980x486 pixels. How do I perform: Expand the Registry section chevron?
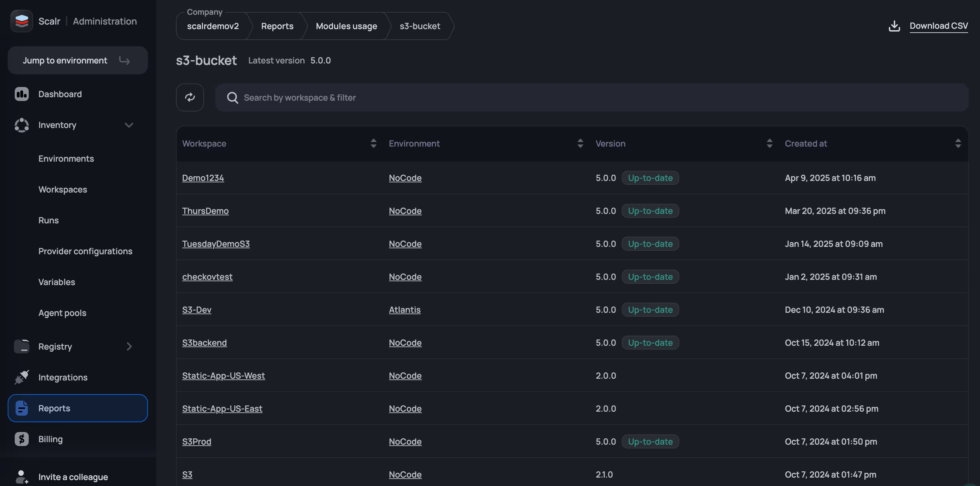(129, 346)
